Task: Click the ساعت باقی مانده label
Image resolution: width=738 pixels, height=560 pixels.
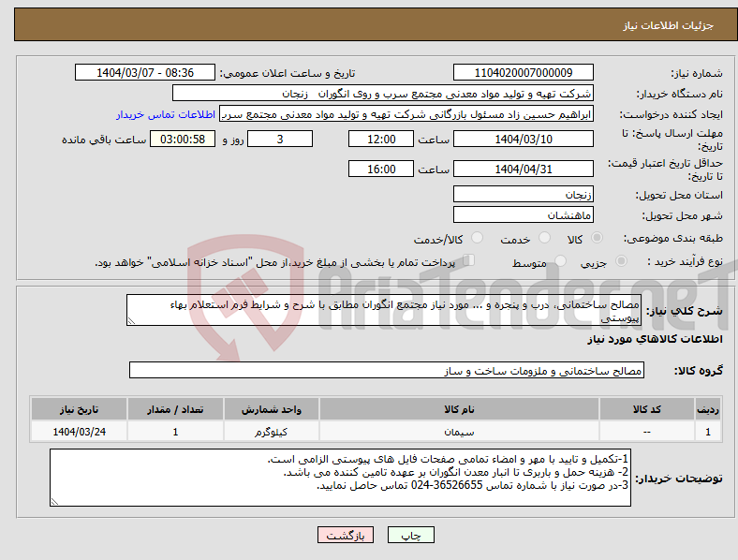Action: tap(104, 140)
